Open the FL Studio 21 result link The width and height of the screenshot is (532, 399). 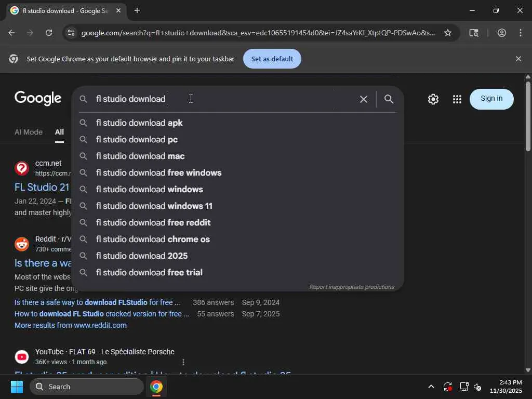42,187
